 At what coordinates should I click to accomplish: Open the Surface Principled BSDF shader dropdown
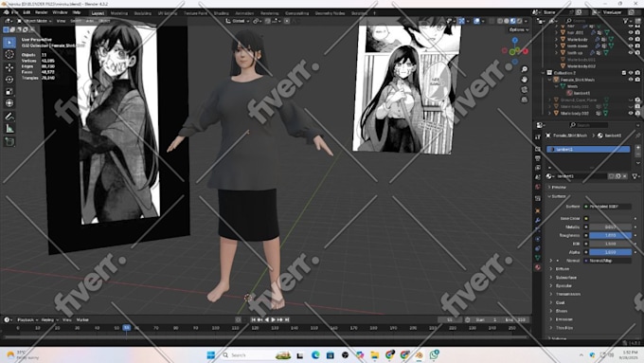click(x=608, y=207)
